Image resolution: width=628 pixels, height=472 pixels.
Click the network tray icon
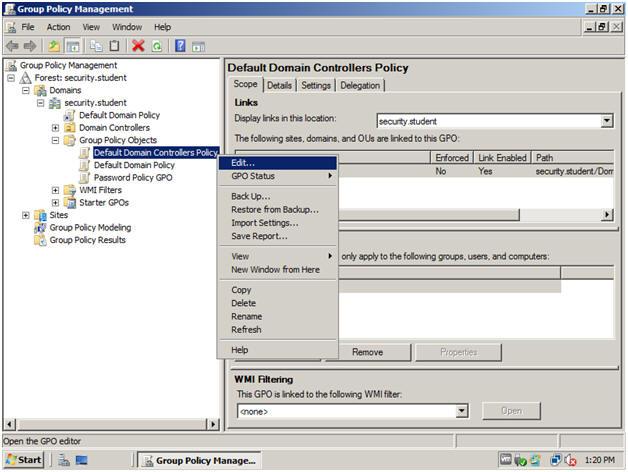pos(556,460)
